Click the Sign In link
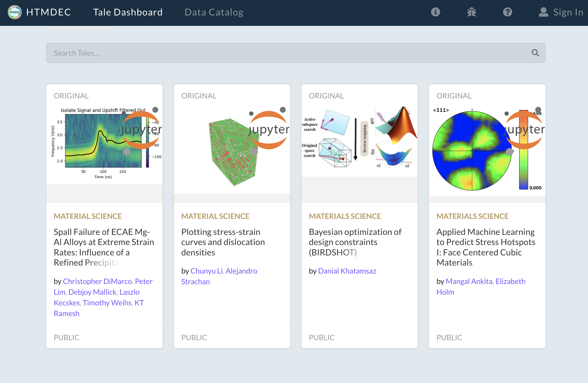 568,12
